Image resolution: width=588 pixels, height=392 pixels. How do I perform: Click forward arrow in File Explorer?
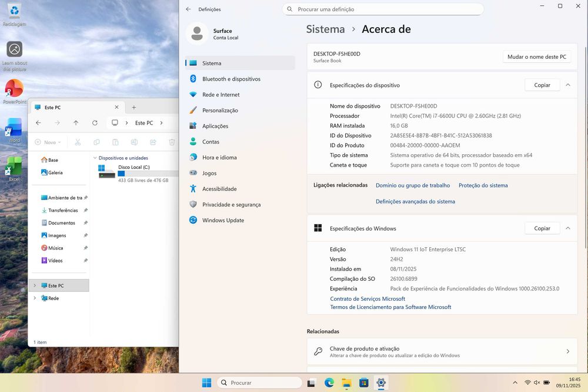click(x=57, y=123)
